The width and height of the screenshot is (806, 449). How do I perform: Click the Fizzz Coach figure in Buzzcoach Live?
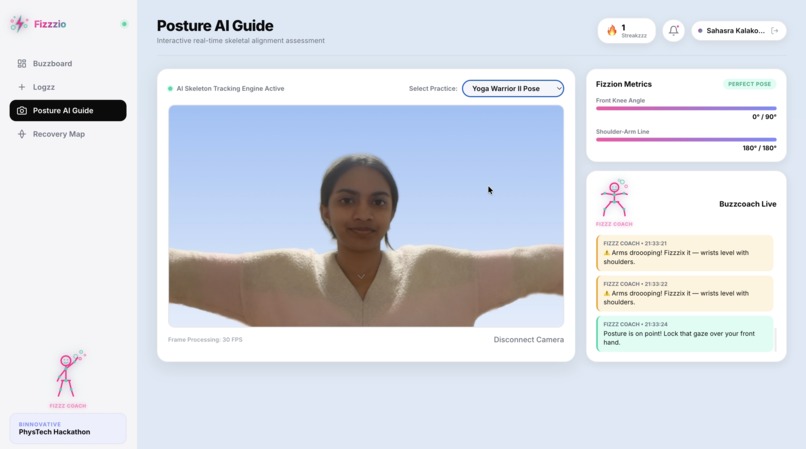tap(614, 199)
